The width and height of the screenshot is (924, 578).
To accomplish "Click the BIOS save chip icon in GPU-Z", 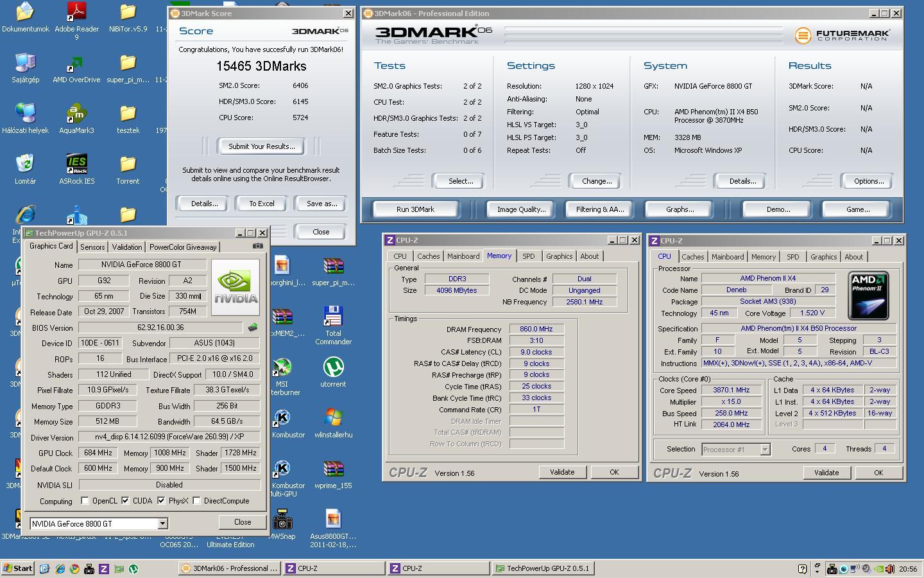I will point(253,328).
